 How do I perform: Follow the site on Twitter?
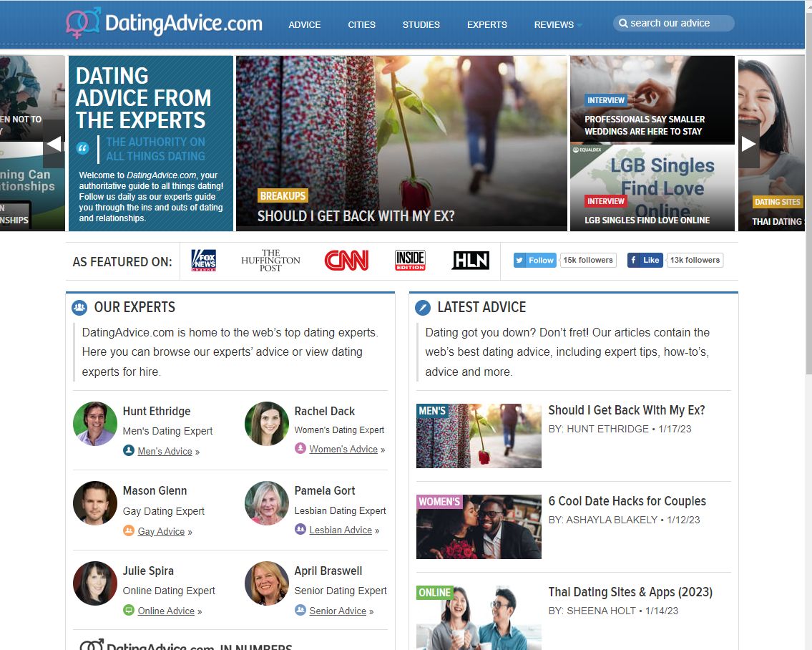pos(534,260)
